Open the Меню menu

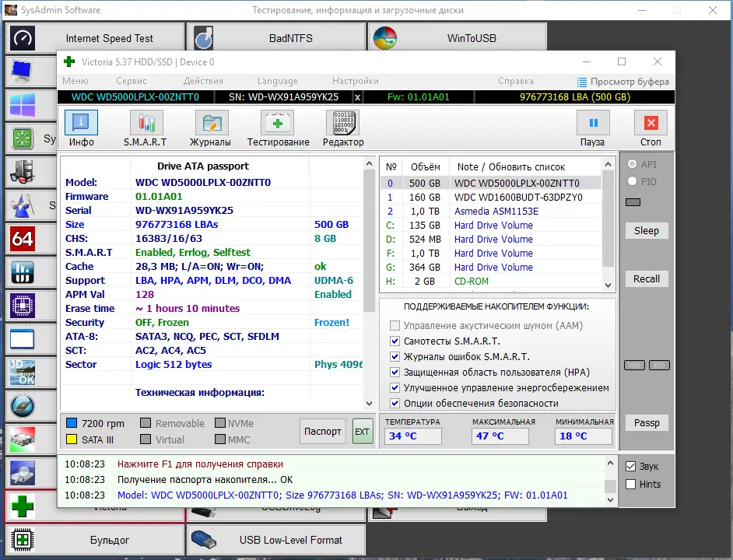[75, 81]
